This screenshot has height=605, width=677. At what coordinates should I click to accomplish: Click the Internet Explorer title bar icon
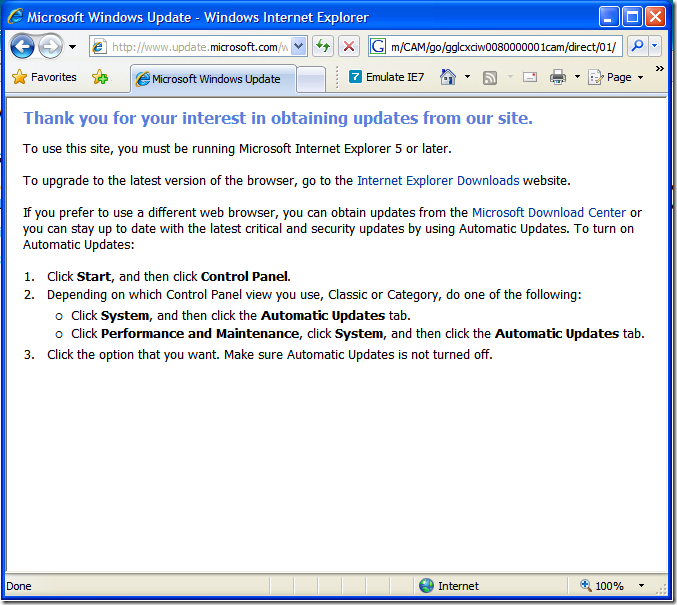click(16, 17)
